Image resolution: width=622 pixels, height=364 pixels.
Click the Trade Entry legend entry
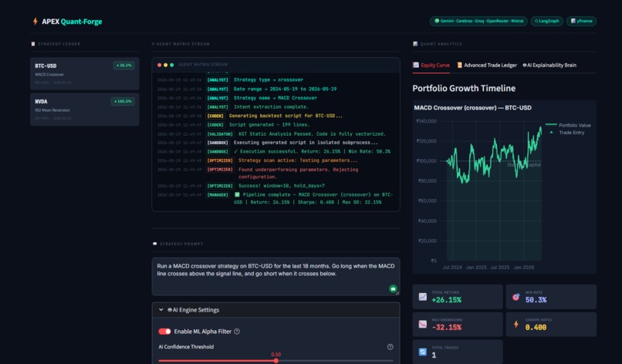(567, 133)
